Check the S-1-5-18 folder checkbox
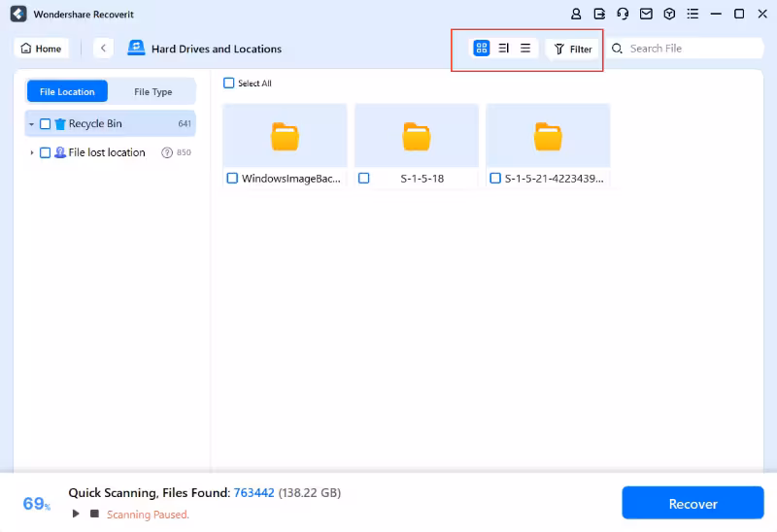This screenshot has height=532, width=777. pyautogui.click(x=363, y=178)
